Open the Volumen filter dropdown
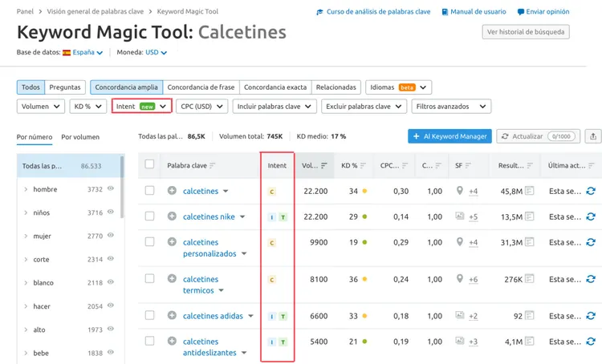The width and height of the screenshot is (602, 364). pos(41,107)
